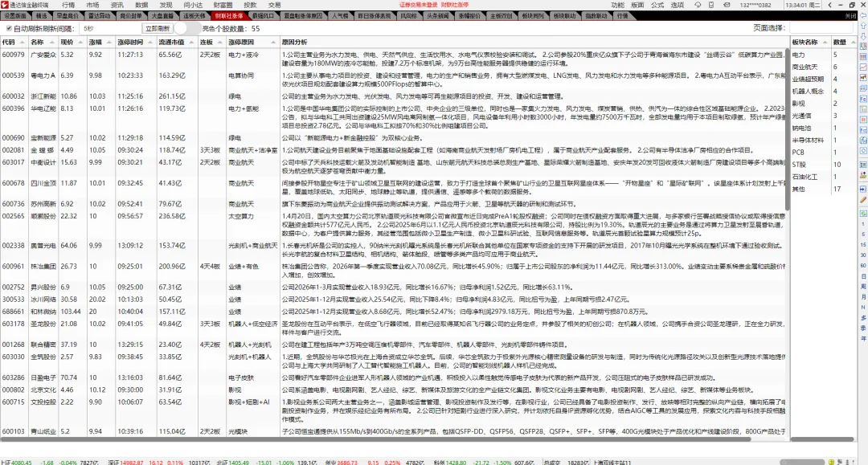868x465 pixels.
Task: Click the 5秒 refresh interval input field
Action: tap(111, 28)
